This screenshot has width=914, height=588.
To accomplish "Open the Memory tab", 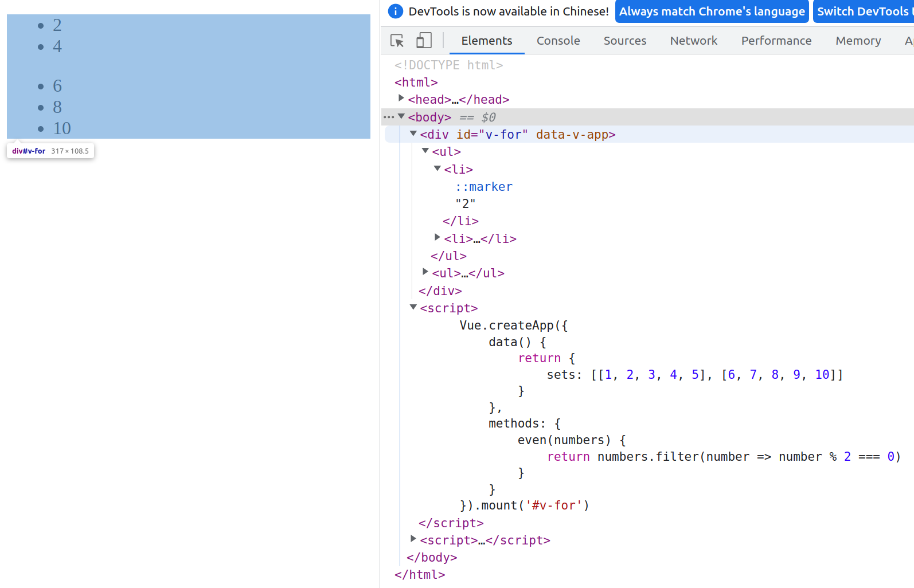I will pyautogui.click(x=858, y=41).
